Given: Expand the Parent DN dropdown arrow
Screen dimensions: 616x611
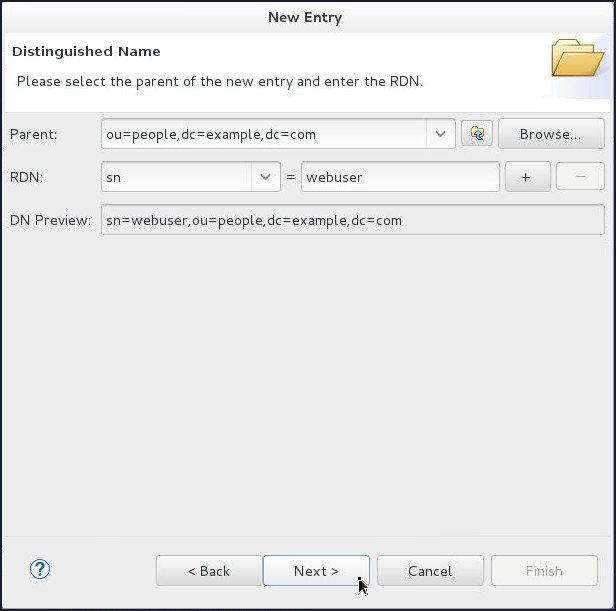Looking at the screenshot, I should point(440,134).
